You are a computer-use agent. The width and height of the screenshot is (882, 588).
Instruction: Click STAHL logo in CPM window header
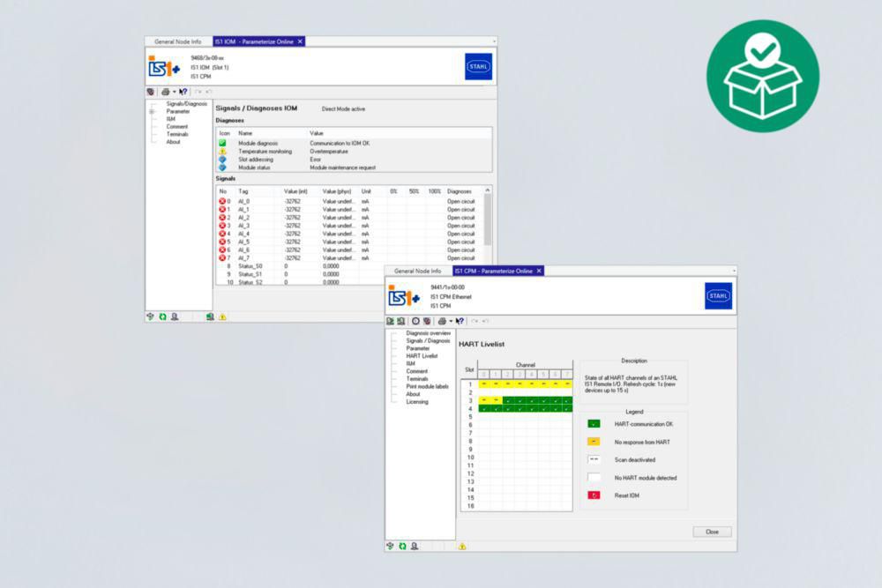pos(718,295)
